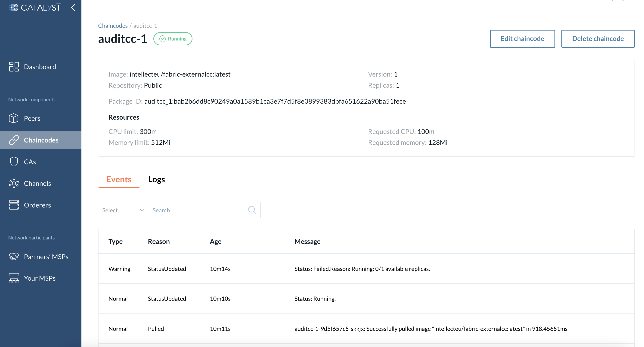
Task: Click the Channels network icon
Action: 14,183
